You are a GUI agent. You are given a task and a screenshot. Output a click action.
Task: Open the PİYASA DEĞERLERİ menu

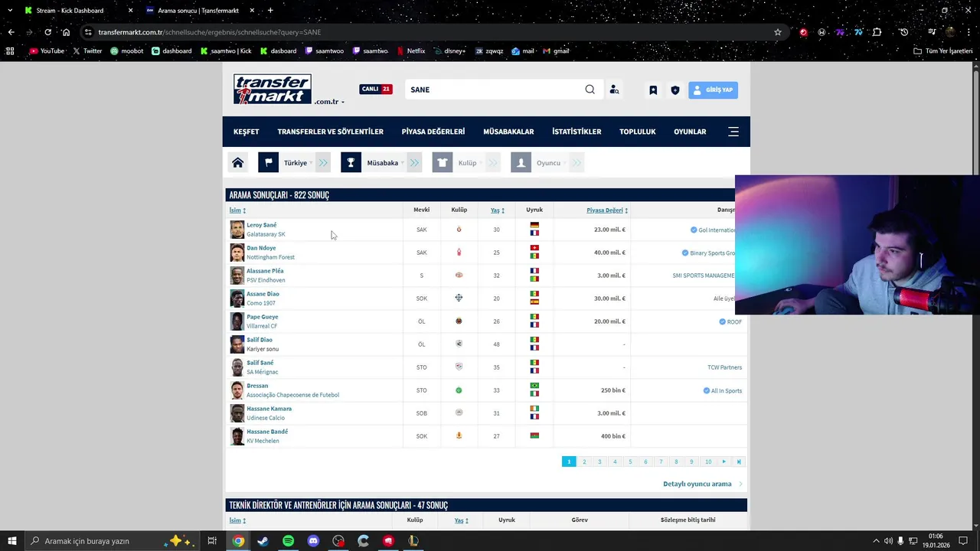click(433, 132)
